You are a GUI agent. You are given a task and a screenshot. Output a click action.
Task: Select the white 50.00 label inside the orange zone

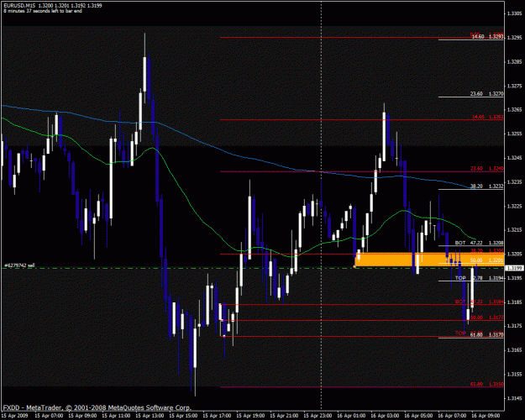coord(486,260)
